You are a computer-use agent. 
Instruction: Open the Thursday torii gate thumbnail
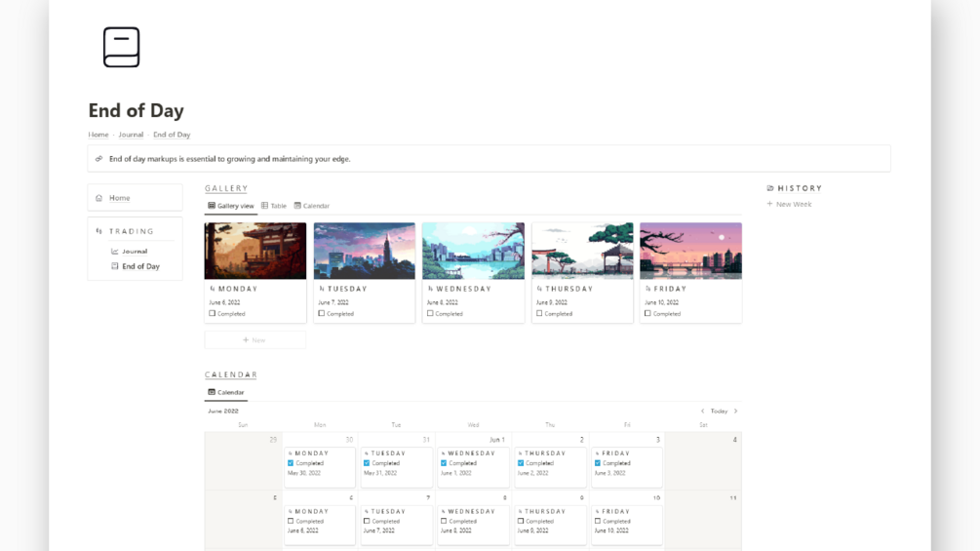582,251
